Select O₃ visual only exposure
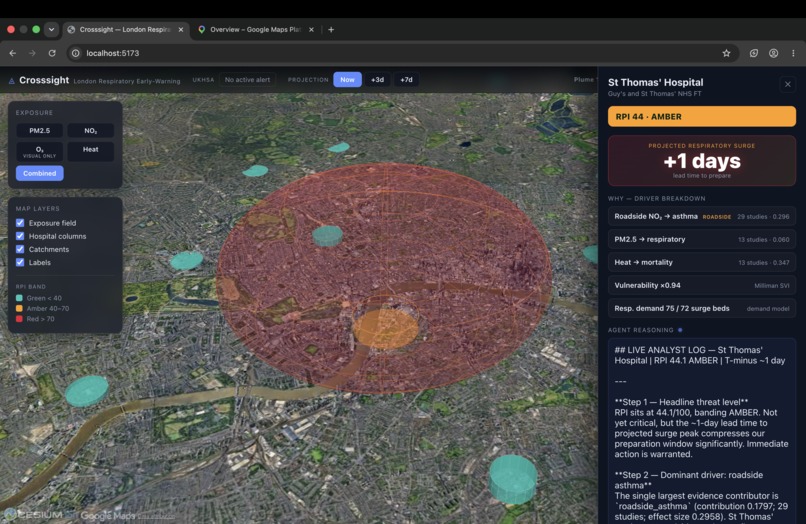Viewport: 806px width, 524px height. coord(40,152)
